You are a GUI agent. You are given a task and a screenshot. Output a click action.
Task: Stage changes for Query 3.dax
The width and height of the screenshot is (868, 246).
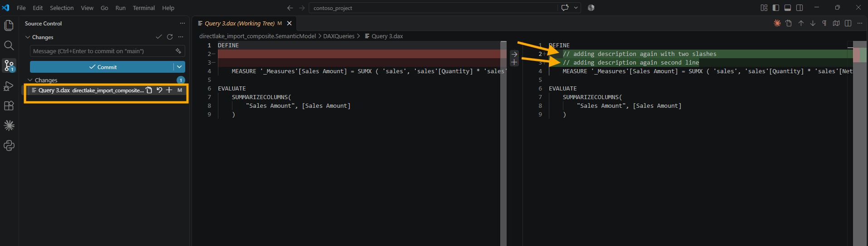pyautogui.click(x=169, y=90)
